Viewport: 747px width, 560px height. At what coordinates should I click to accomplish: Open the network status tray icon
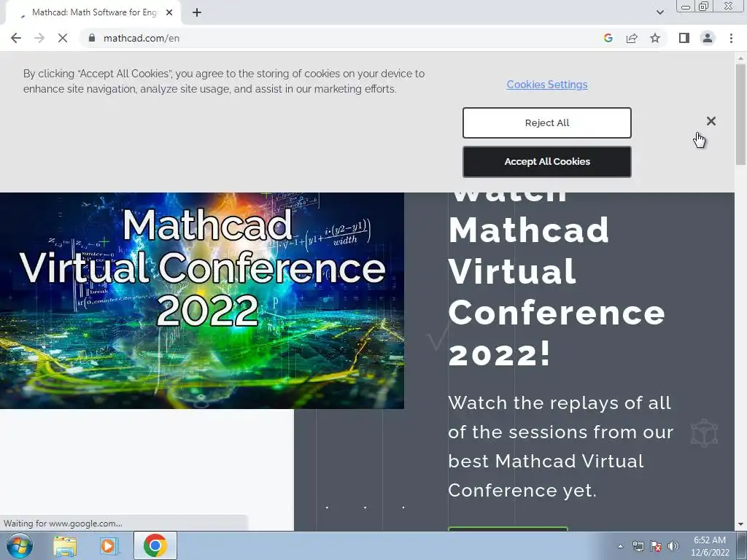[x=638, y=546]
